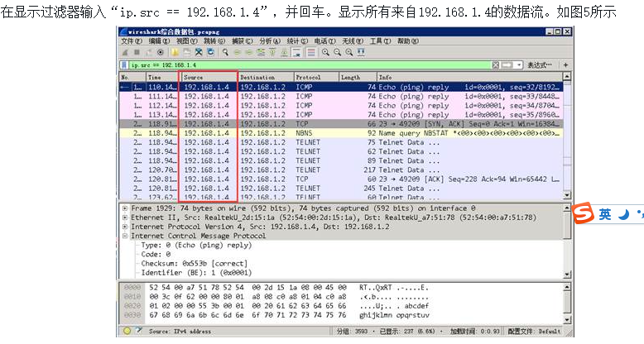
Task: Click the 表达式… button
Action: pyautogui.click(x=540, y=65)
